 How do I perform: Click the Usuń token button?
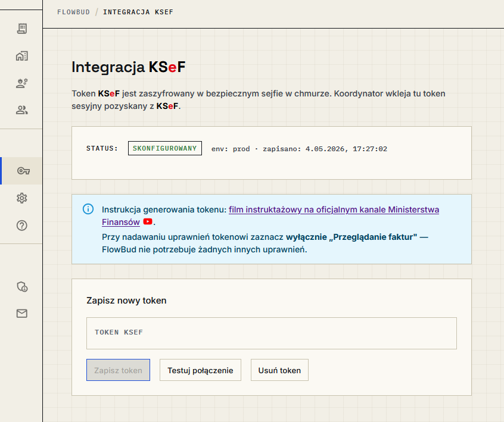point(279,370)
